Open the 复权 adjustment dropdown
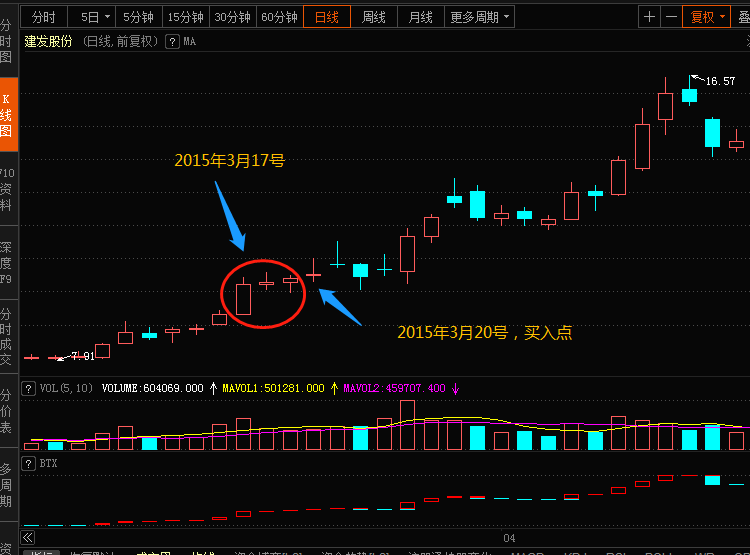 pyautogui.click(x=706, y=17)
